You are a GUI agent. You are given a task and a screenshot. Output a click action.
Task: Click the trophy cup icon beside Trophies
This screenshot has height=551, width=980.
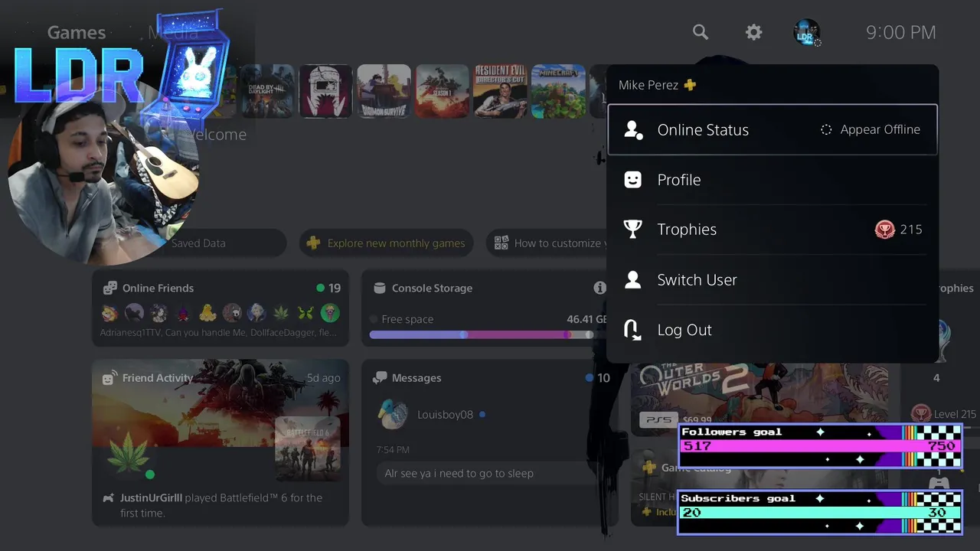[x=632, y=230]
